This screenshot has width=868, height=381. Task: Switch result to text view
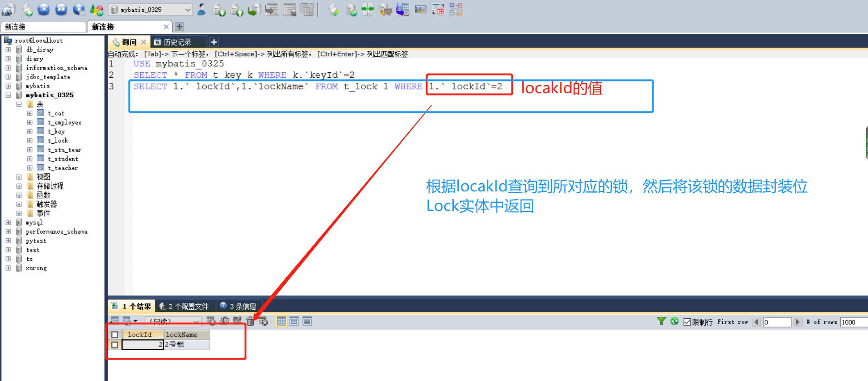tap(307, 321)
